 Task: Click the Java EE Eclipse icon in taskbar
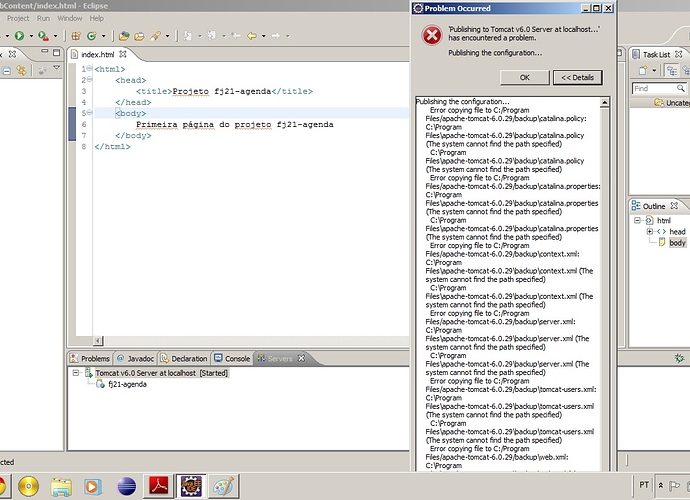coord(191,486)
